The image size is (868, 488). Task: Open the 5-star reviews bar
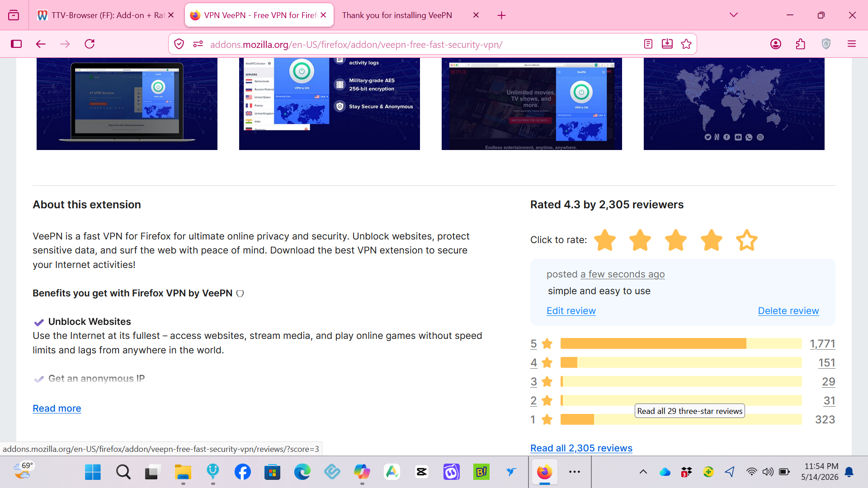[x=681, y=344]
